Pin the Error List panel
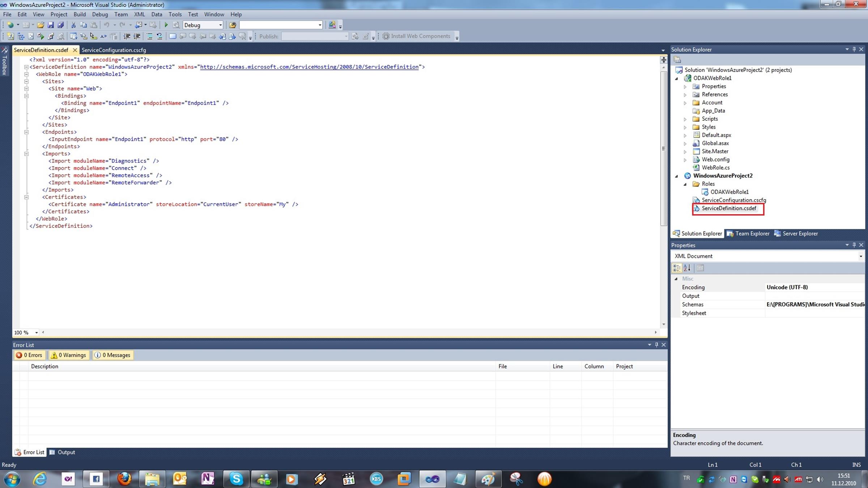 coord(656,345)
